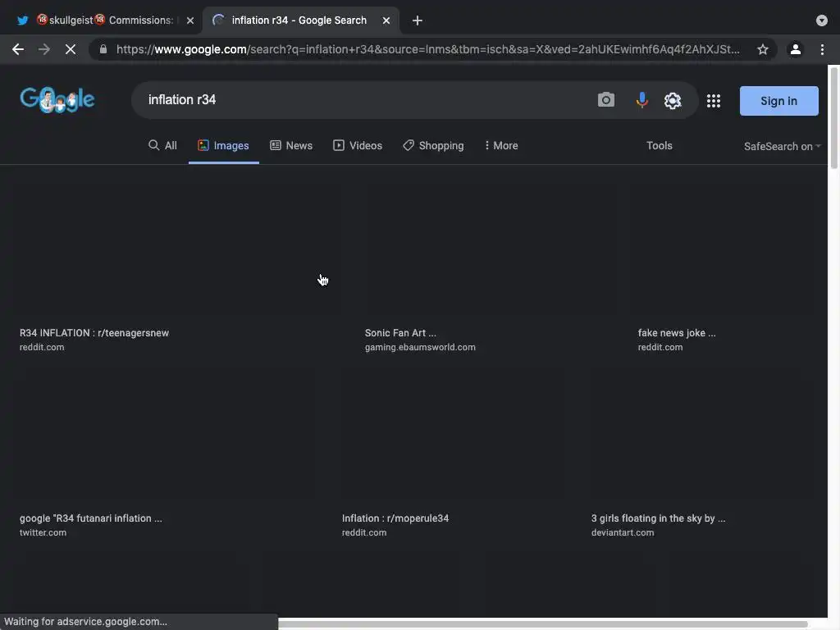Viewport: 840px width, 630px height.
Task: Click gaming.ebaumsworld.com source text
Action: point(420,347)
